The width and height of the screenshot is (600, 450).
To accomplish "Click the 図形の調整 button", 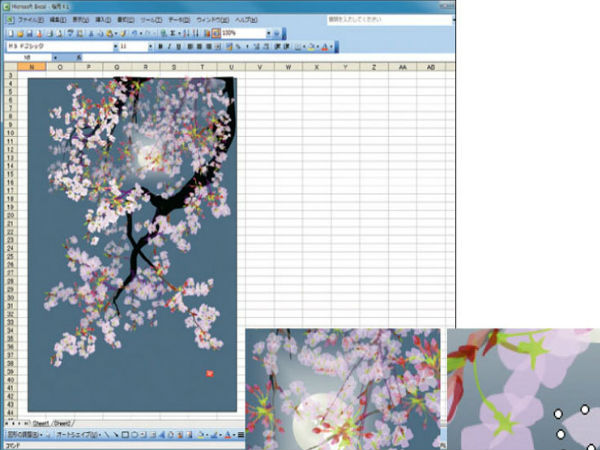I will pos(21,435).
